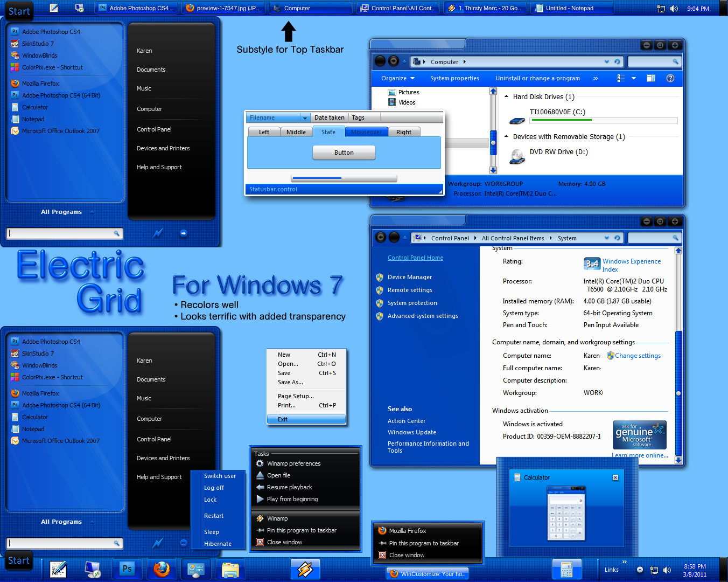Toggle the preview pane icon in Computer window
Image resolution: width=728 pixels, height=582 pixels.
click(x=650, y=78)
